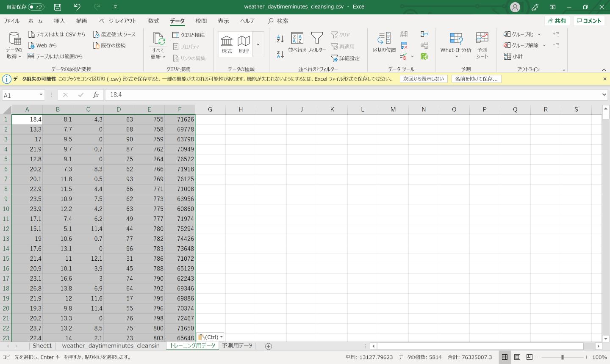Viewport: 610px width, 364px height.
Task: Select 地理 geography data type
Action: click(x=244, y=44)
